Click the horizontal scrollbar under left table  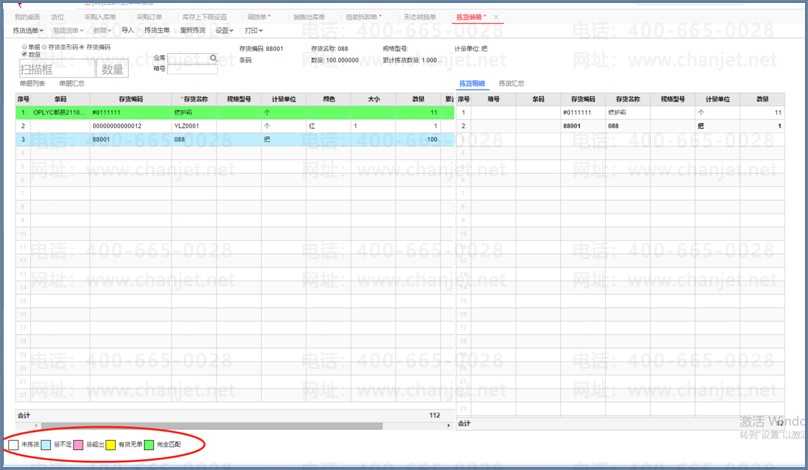[x=212, y=426]
